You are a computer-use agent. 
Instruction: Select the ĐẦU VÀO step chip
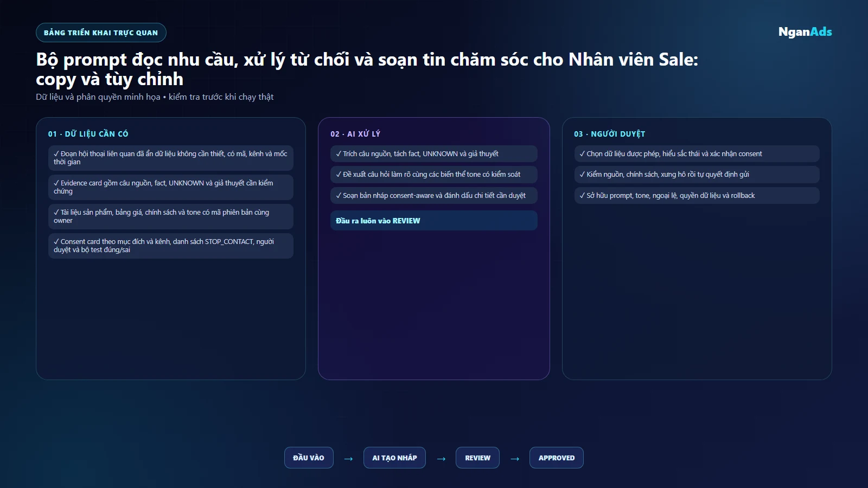(309, 458)
